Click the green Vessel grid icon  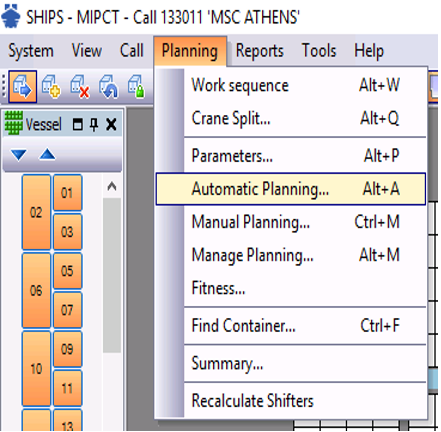pyautogui.click(x=14, y=123)
